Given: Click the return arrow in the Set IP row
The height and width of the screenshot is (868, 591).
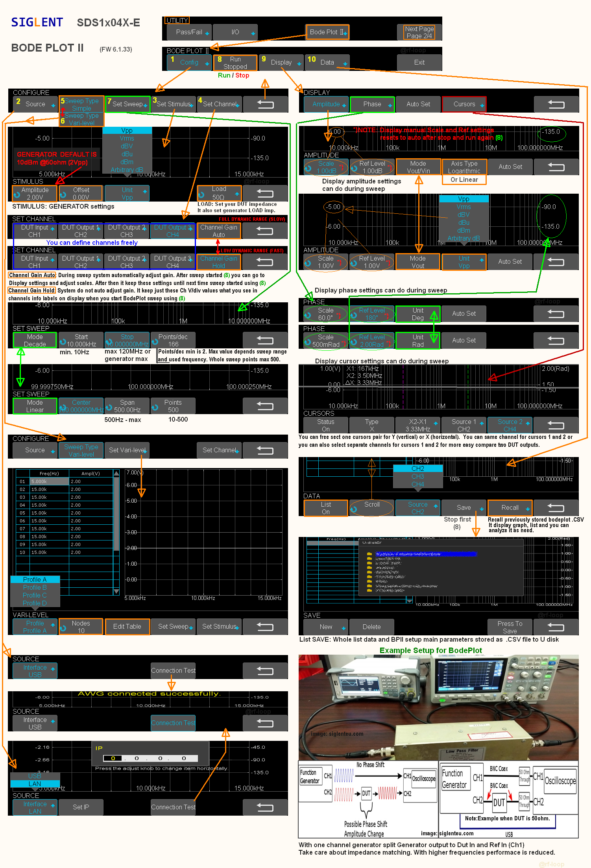Looking at the screenshot, I should (265, 807).
